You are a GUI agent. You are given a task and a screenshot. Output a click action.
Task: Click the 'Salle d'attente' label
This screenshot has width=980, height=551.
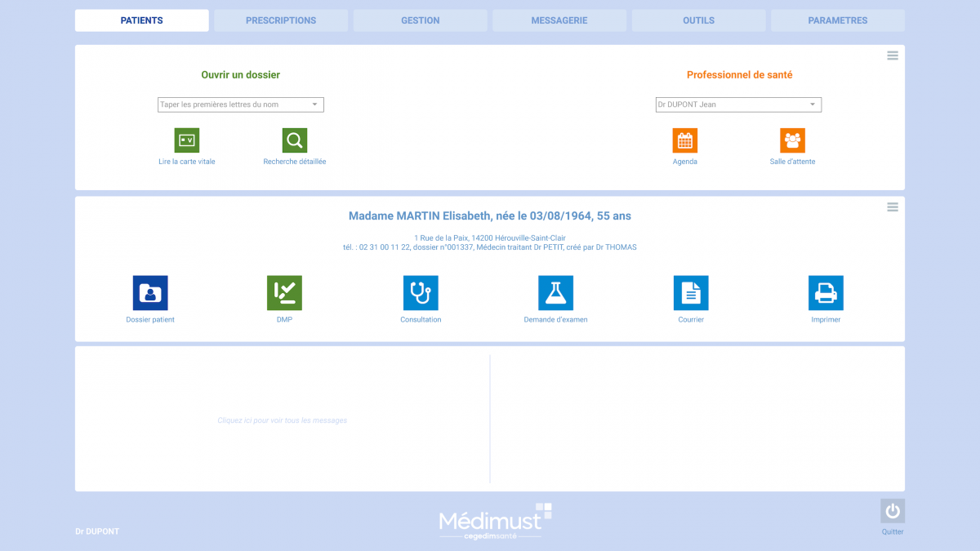click(792, 162)
